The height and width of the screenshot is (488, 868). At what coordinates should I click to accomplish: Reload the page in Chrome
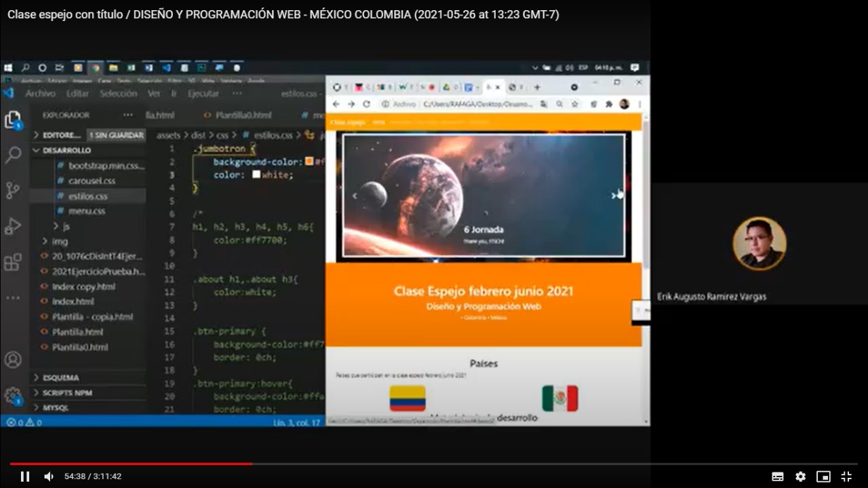[366, 104]
